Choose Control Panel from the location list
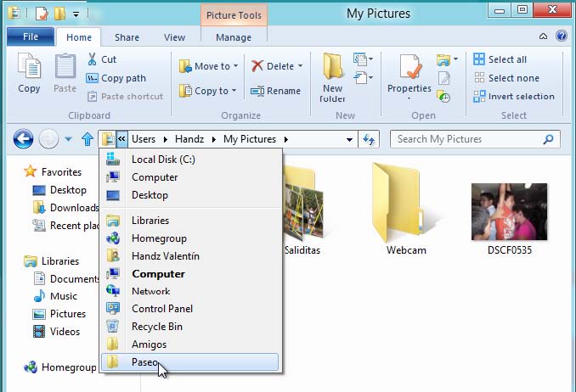Image resolution: width=576 pixels, height=392 pixels. (161, 309)
